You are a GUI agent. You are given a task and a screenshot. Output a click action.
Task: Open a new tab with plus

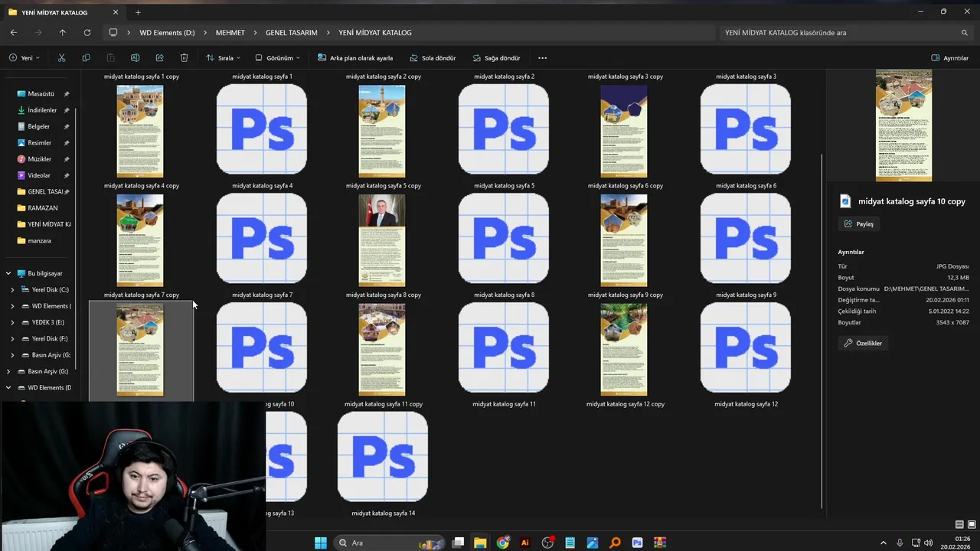click(x=138, y=12)
